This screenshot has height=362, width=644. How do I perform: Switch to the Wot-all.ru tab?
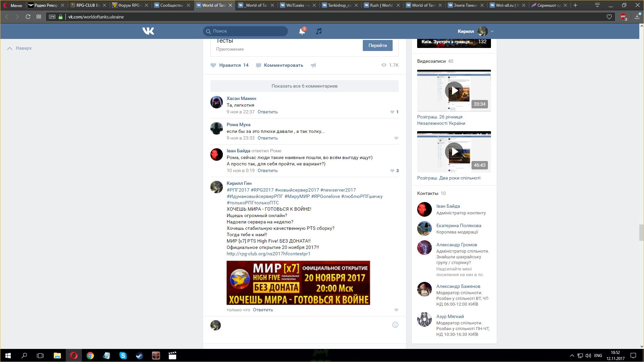(x=507, y=5)
